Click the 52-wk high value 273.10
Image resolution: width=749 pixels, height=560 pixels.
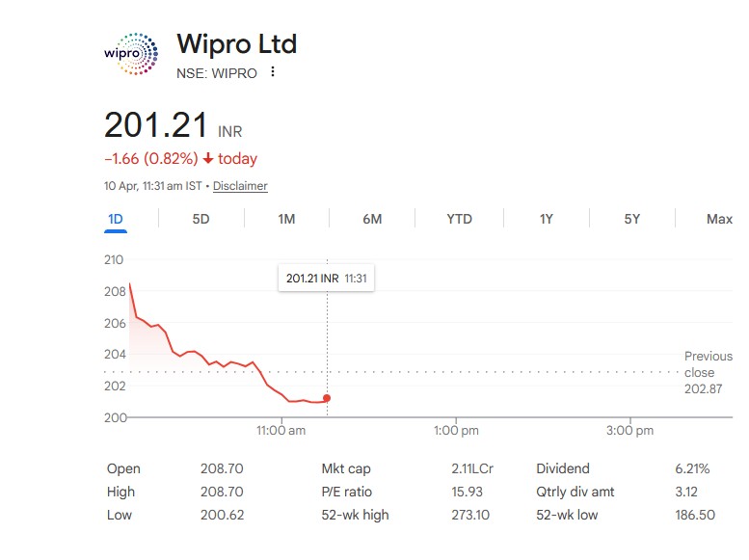pos(470,516)
